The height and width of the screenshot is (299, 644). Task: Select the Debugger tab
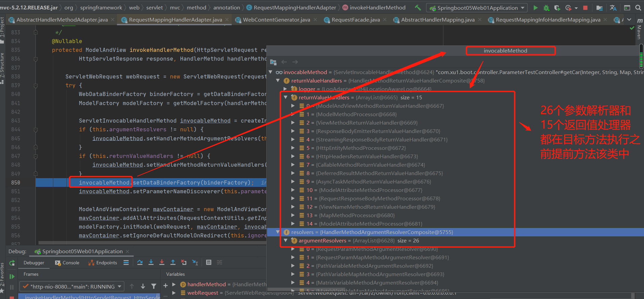point(34,263)
